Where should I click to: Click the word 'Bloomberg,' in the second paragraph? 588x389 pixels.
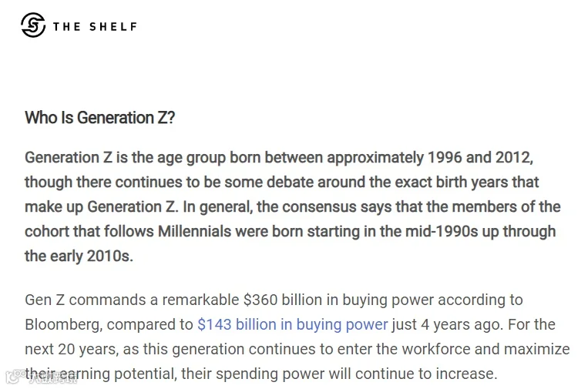(x=63, y=325)
